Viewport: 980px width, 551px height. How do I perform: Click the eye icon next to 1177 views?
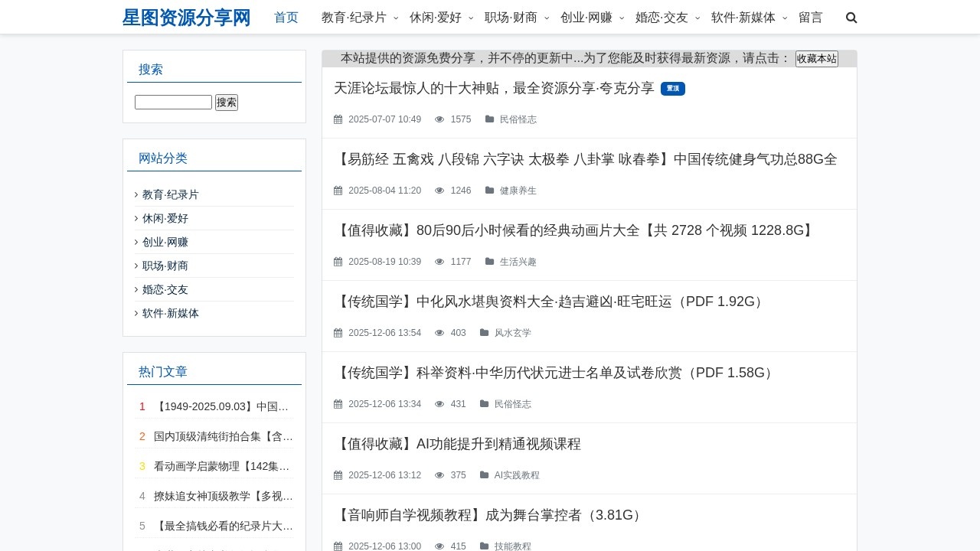pyautogui.click(x=439, y=262)
